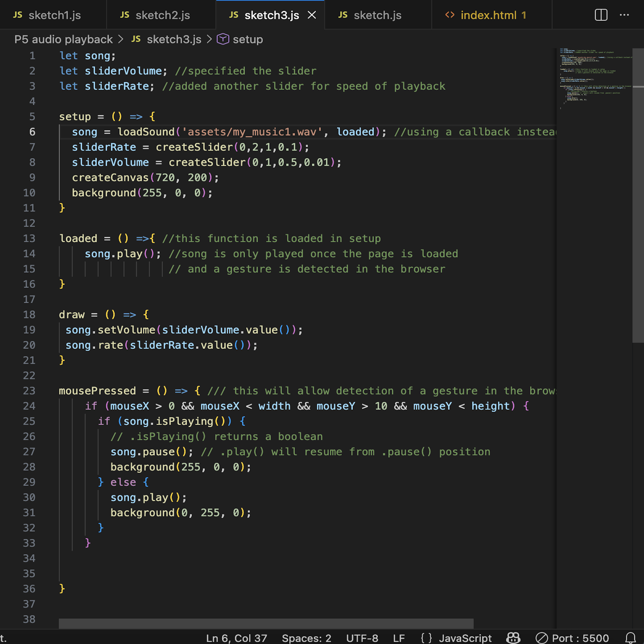644x644 pixels.
Task: Click 'mousePressed' on line 23
Action: pyautogui.click(x=97, y=391)
